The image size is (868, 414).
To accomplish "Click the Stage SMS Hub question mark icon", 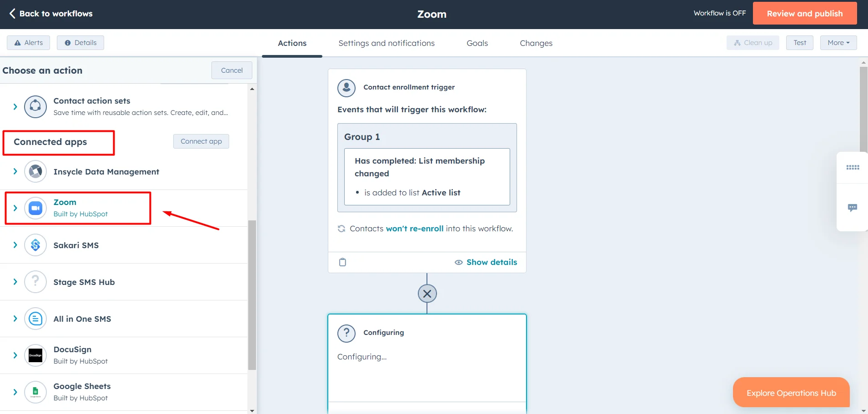I will click(35, 281).
